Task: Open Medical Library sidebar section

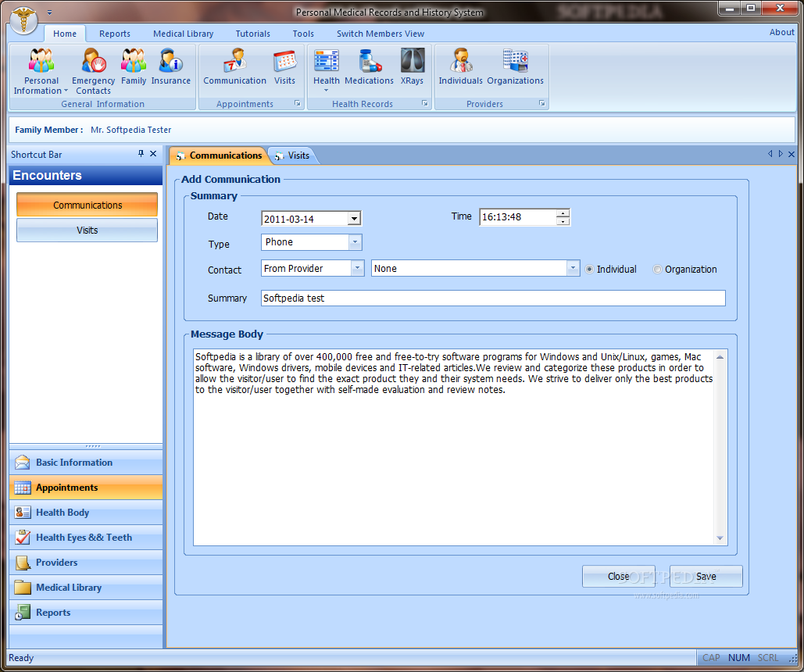Action: tap(86, 588)
